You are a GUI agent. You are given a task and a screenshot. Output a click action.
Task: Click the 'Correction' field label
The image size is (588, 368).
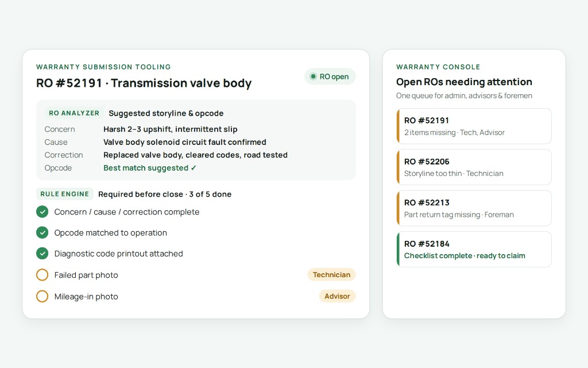pyautogui.click(x=63, y=155)
